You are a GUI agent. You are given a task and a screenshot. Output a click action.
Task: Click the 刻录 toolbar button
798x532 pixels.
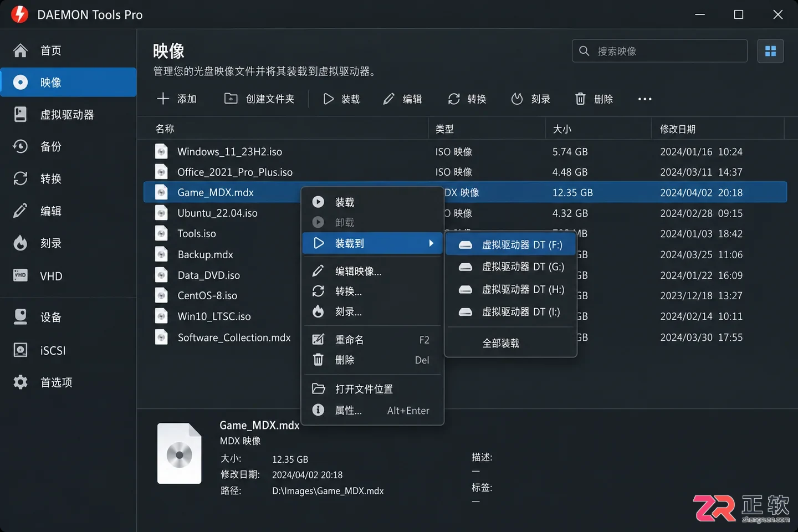[531, 99]
